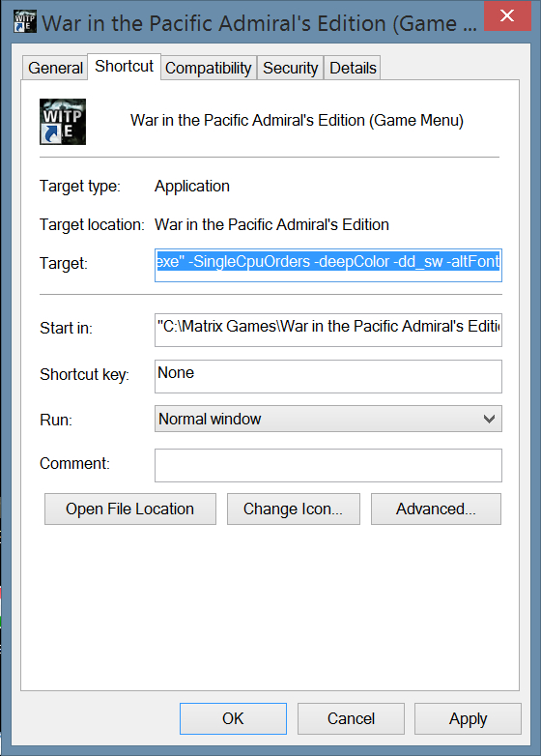Click the 'Target type:' label
Viewport: 541px width, 756px height.
point(80,187)
